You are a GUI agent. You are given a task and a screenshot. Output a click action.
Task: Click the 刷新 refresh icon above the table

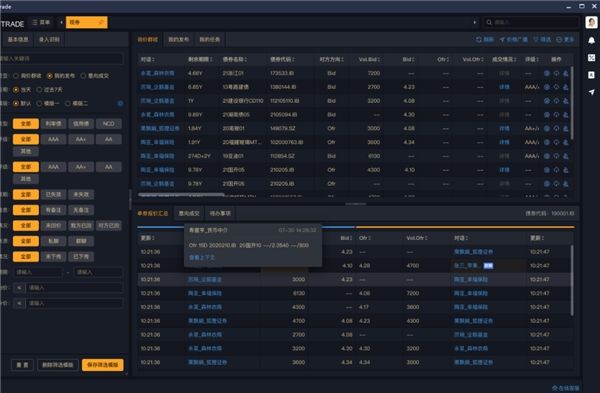click(479, 39)
